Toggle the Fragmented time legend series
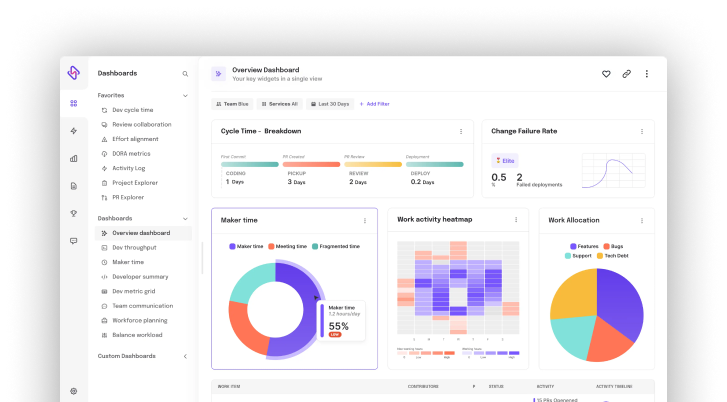This screenshot has height=402, width=727. click(335, 246)
